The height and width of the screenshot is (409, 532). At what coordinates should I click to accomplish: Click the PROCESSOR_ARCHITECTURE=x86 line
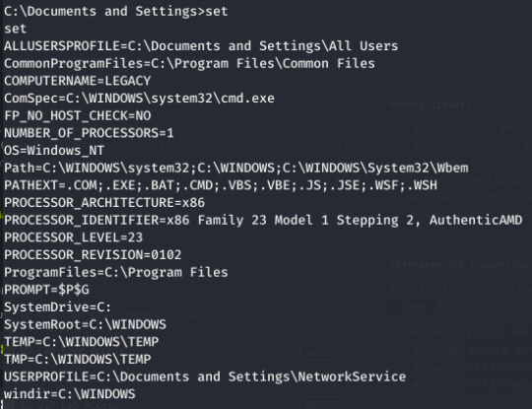pos(104,203)
